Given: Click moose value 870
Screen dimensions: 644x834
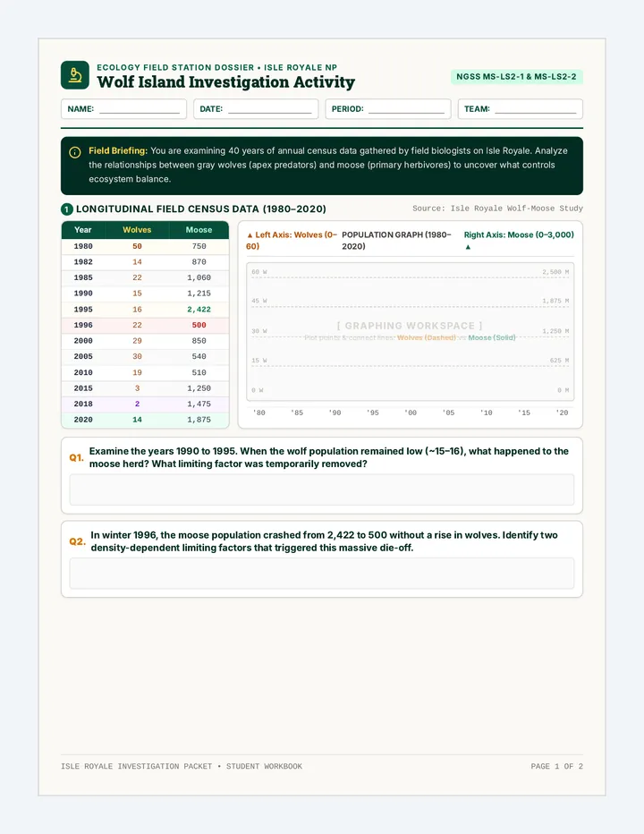Looking at the screenshot, I should pos(199,261).
